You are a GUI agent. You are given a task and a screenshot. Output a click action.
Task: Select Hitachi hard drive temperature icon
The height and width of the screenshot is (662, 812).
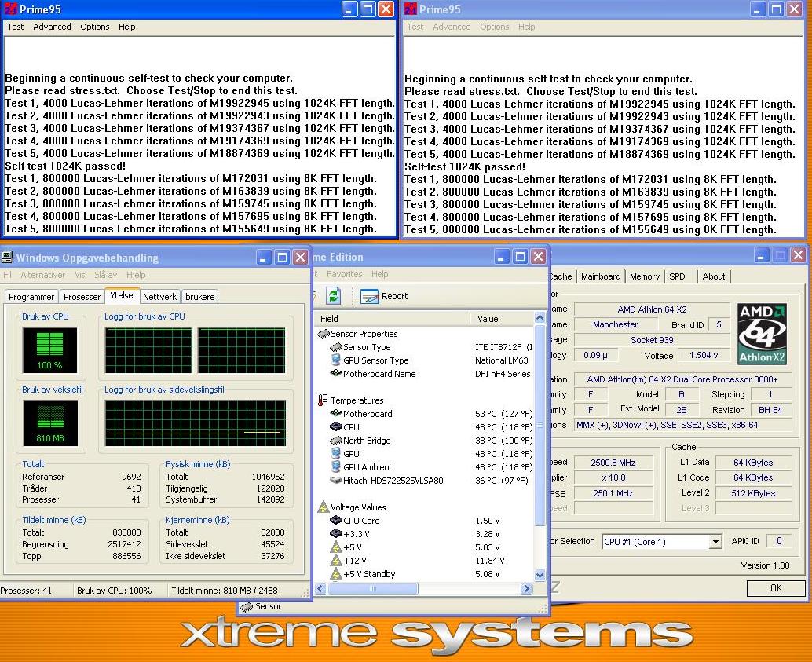[x=336, y=480]
